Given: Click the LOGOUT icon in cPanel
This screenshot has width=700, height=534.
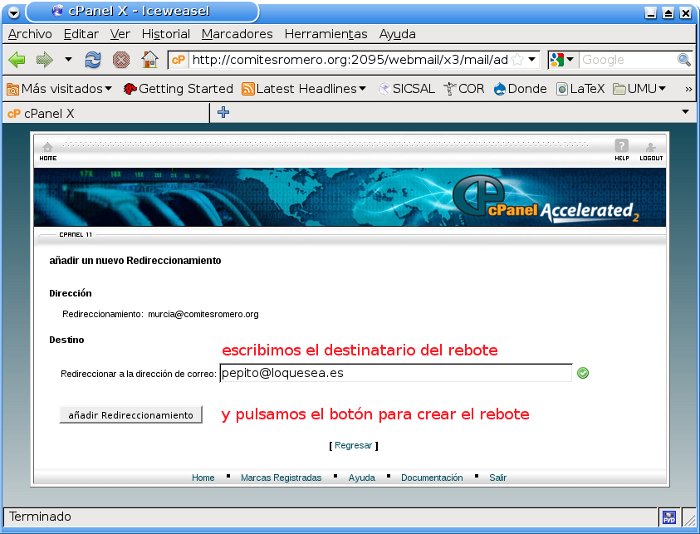Looking at the screenshot, I should [651, 151].
